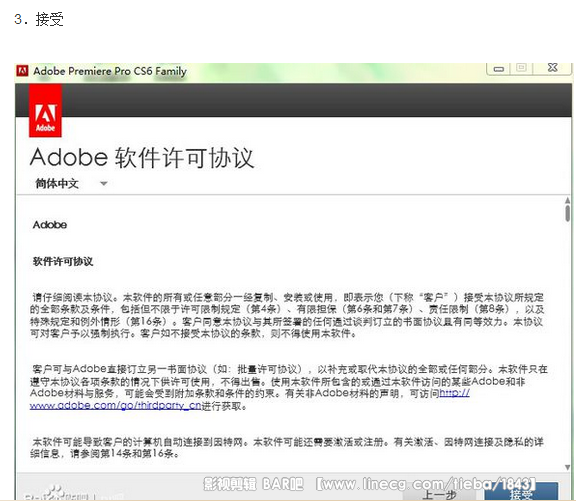Screen dimensions: 576x501
Task: Click the 软件许可协议 bold heading
Action: [63, 261]
